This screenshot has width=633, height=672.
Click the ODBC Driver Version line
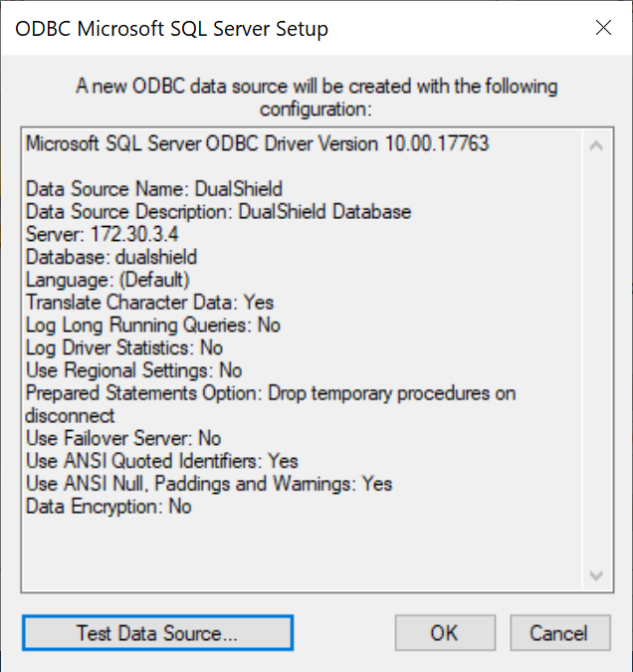pos(257,143)
